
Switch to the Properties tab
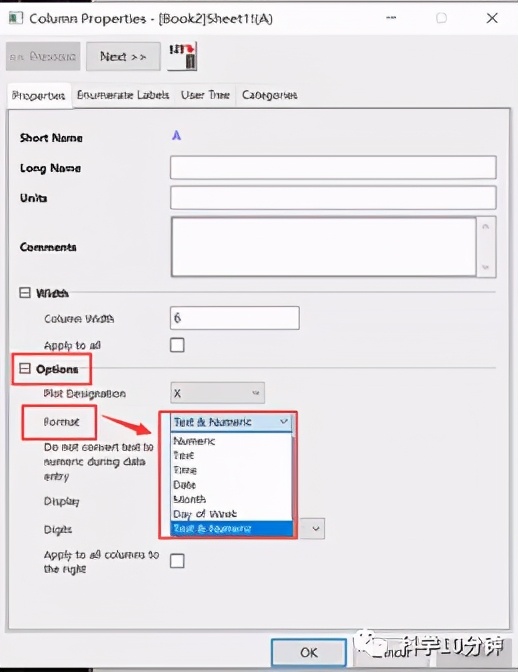(x=39, y=95)
